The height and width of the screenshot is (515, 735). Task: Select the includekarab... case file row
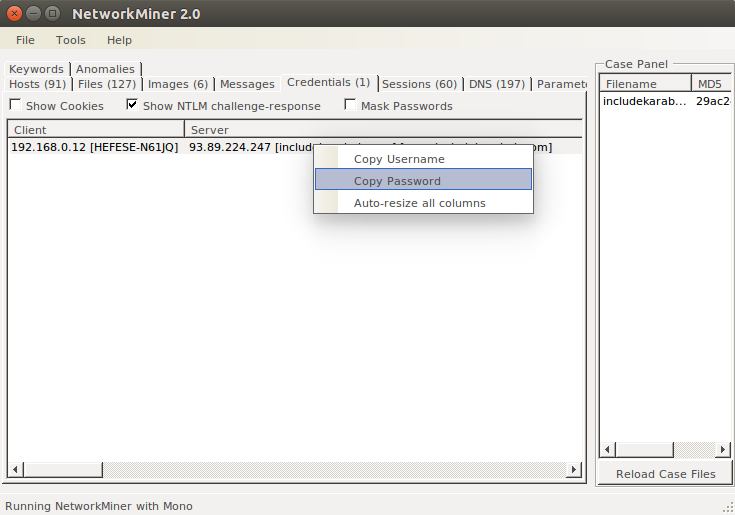[x=645, y=101]
